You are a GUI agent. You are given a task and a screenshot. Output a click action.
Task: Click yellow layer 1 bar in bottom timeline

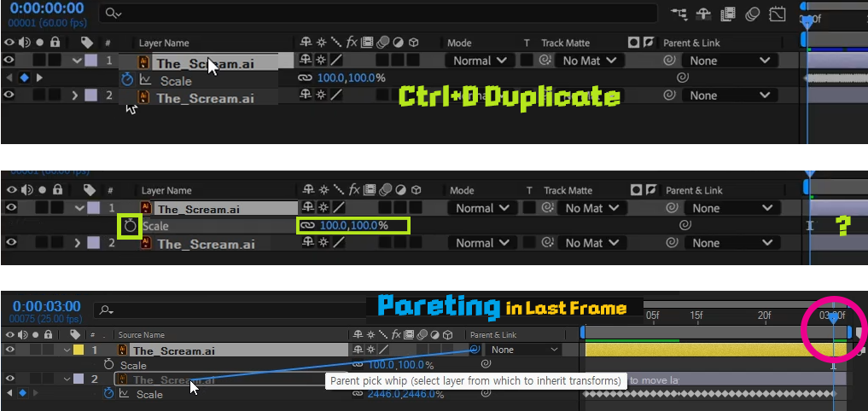click(716, 350)
